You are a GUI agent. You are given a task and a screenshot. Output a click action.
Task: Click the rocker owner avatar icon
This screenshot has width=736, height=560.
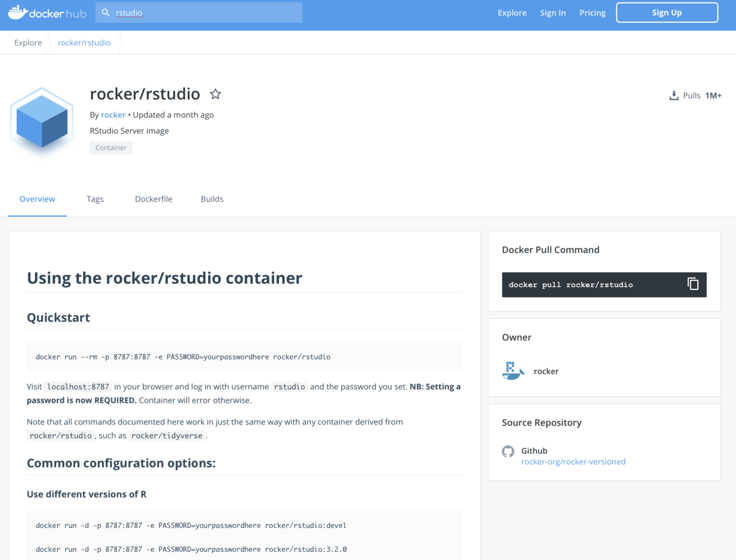click(x=513, y=370)
